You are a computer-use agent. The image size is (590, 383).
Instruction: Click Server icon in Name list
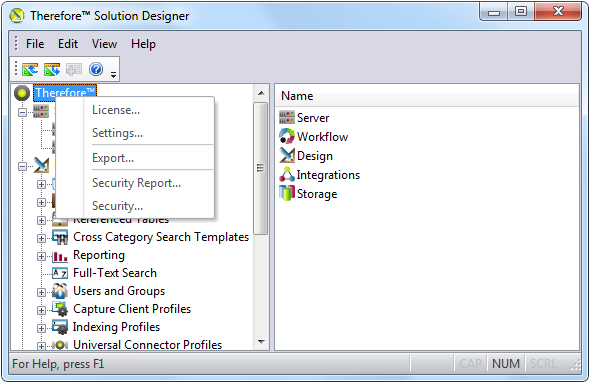click(x=287, y=118)
